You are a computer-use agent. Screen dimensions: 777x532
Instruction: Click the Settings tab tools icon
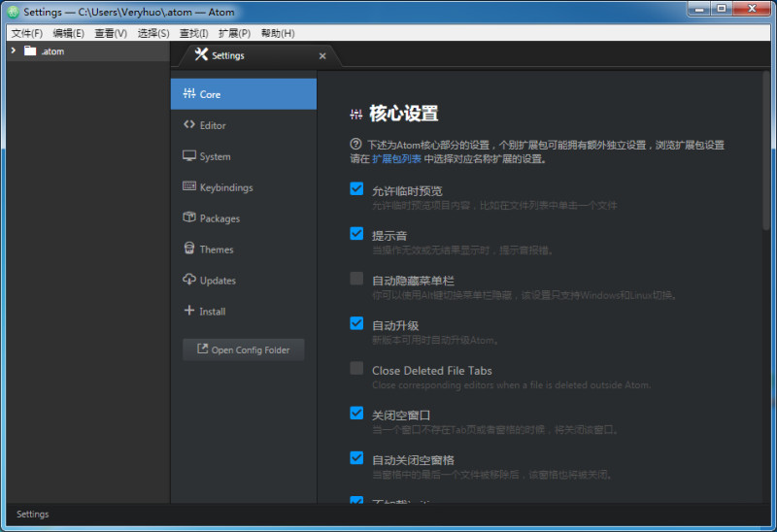[201, 54]
